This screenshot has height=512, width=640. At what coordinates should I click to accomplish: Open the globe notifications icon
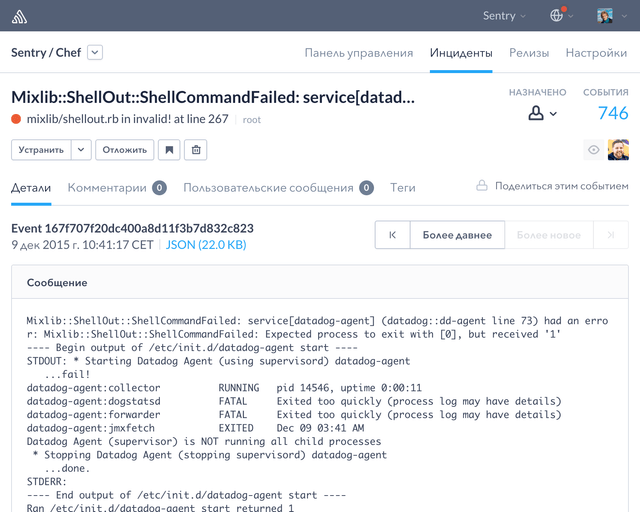pos(557,15)
